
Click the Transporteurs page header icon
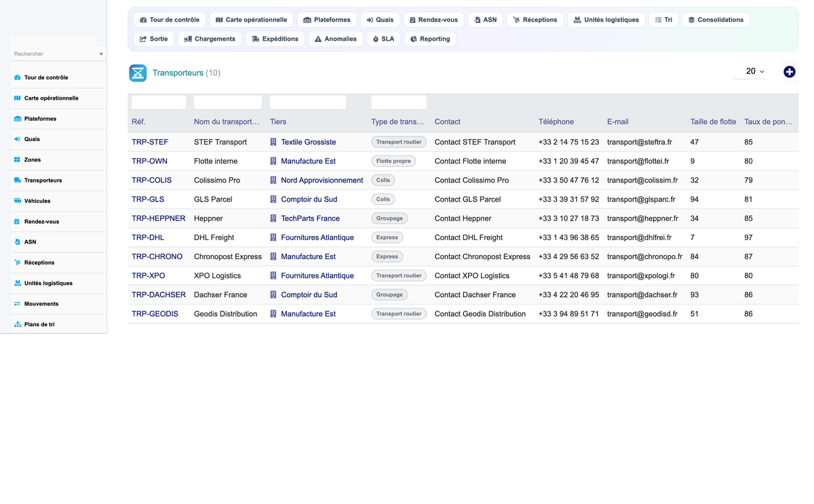[138, 73]
